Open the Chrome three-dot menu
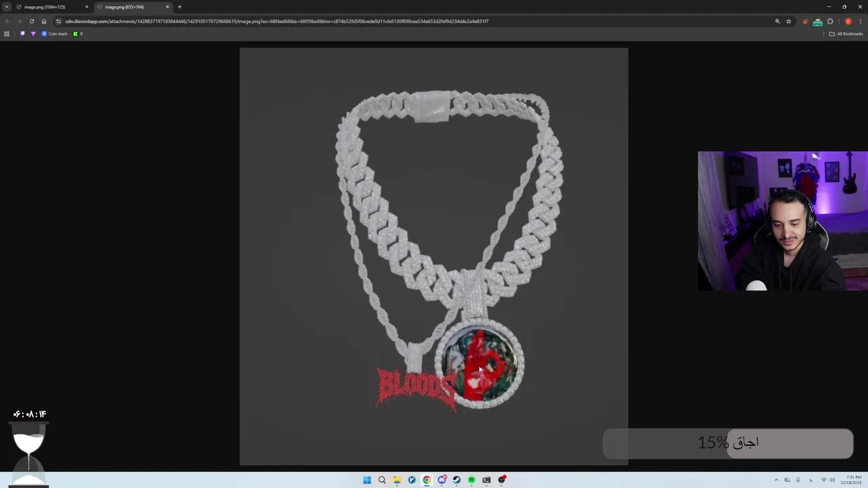 tap(861, 21)
